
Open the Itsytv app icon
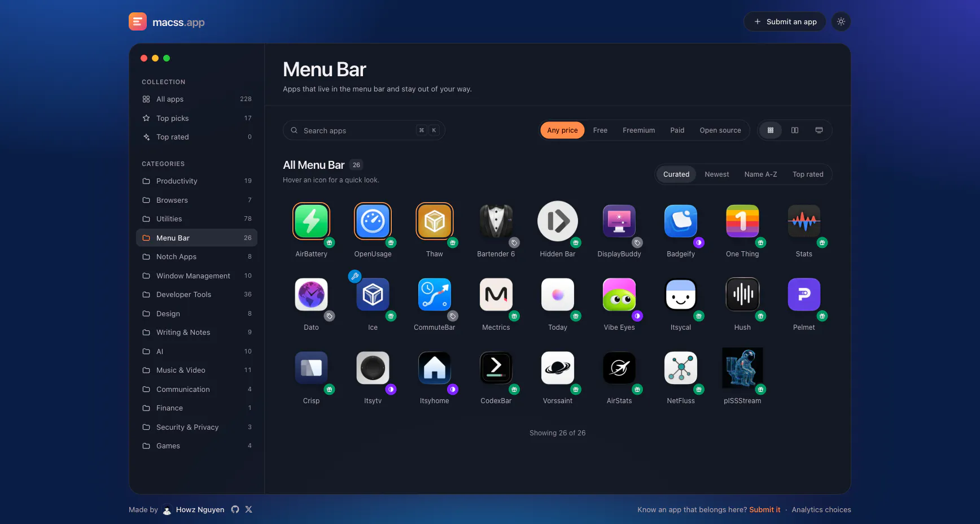373,368
